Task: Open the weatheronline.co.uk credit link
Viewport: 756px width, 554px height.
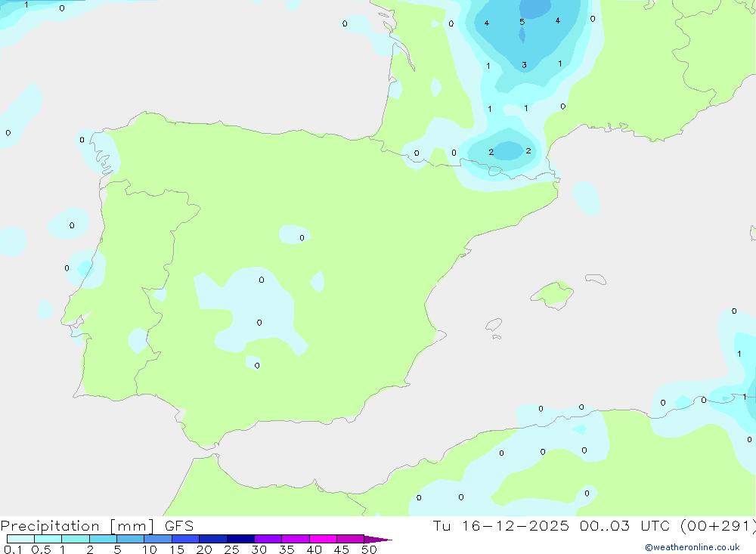Action: [692, 547]
